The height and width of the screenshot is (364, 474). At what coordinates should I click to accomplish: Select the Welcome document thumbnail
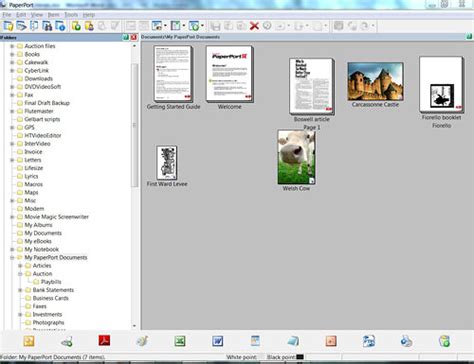[x=229, y=74]
